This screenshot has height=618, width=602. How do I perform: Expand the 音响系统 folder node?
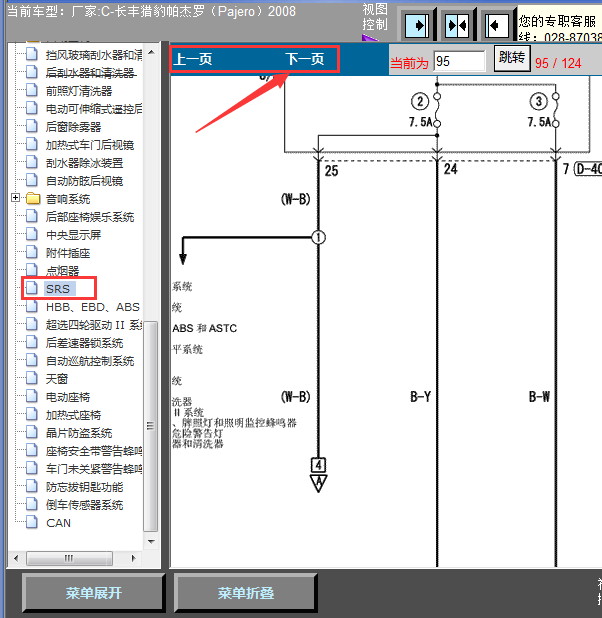pyautogui.click(x=15, y=197)
